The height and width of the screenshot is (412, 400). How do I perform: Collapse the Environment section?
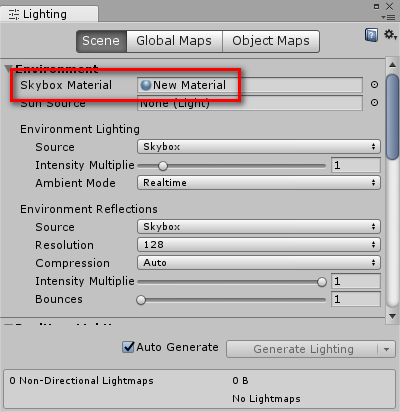8,69
